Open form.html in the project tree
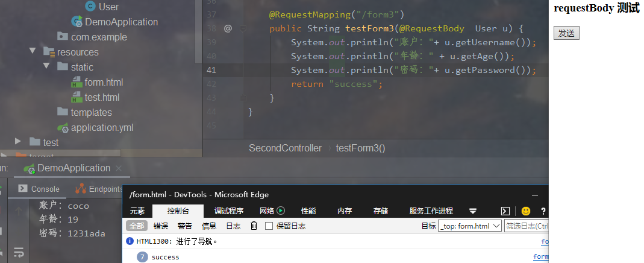This screenshot has width=644, height=263. 104,82
